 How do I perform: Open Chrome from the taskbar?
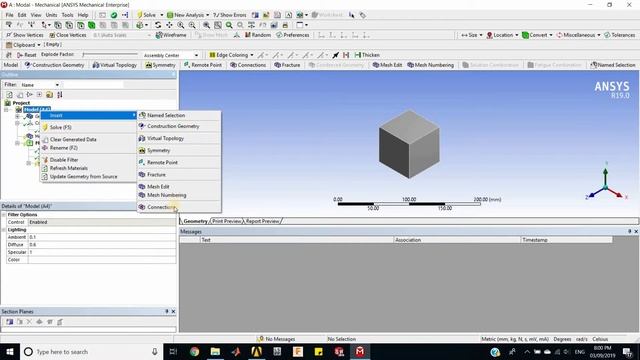tap(194, 351)
